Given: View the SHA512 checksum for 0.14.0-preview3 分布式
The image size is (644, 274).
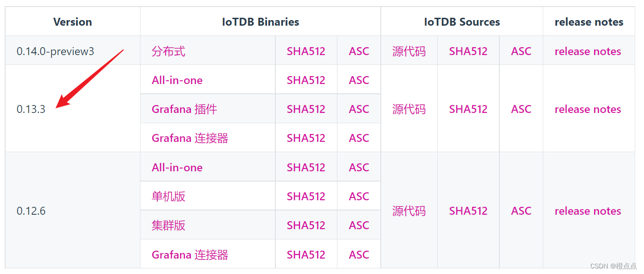Looking at the screenshot, I should [x=306, y=51].
